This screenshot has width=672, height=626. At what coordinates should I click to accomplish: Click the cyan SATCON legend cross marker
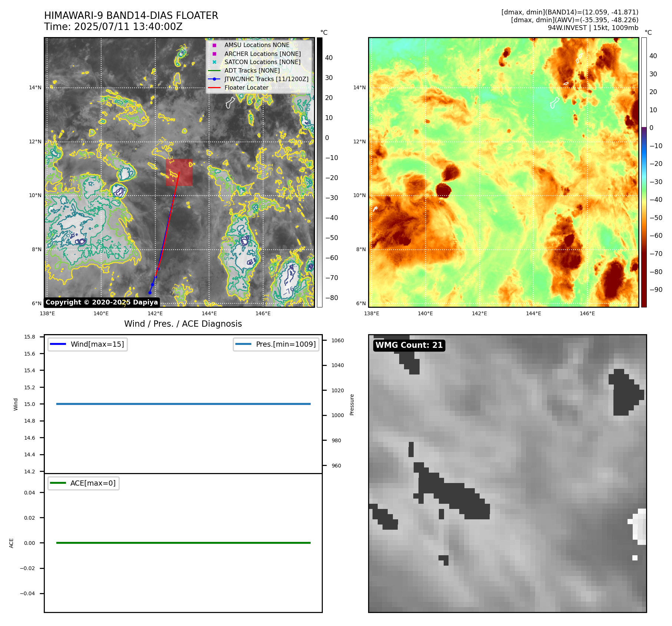[x=214, y=62]
